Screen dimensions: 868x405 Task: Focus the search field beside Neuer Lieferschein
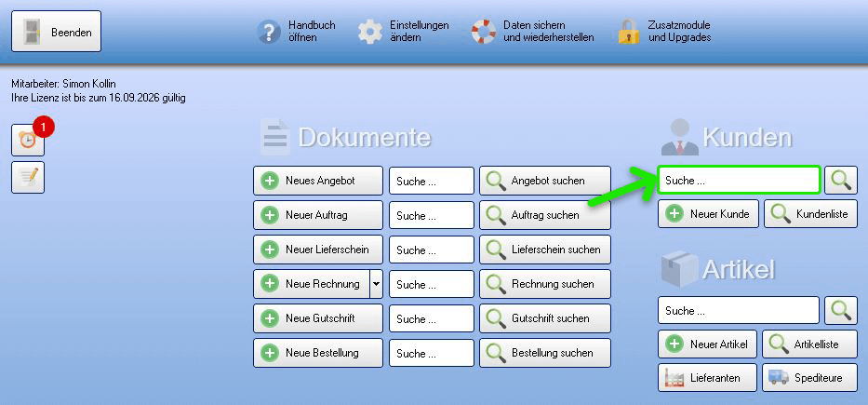point(432,250)
